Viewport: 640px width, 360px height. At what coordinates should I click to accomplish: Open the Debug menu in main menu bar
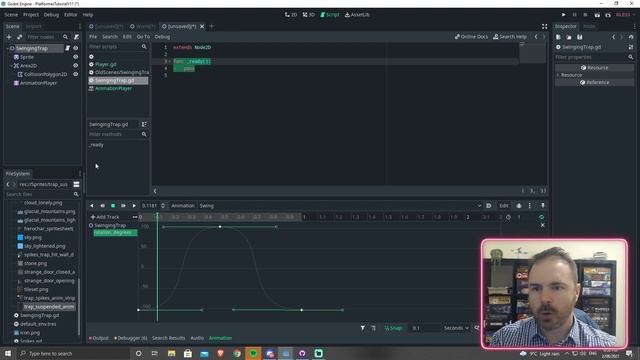click(x=51, y=15)
